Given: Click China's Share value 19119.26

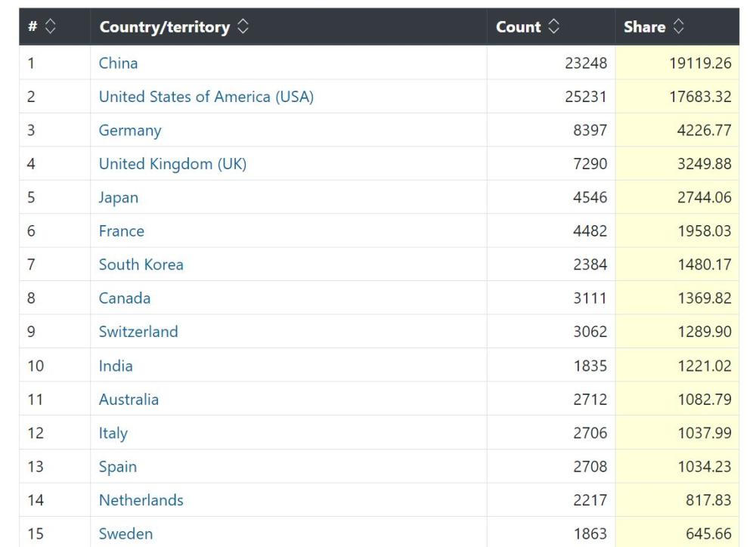Looking at the screenshot, I should pyautogui.click(x=700, y=63).
